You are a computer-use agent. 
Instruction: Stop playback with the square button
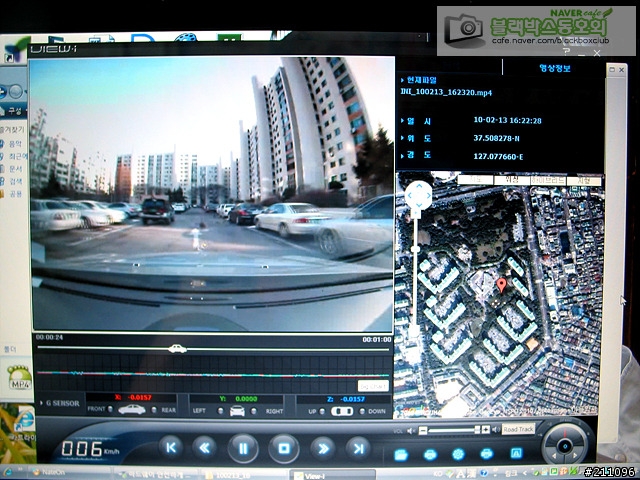(284, 449)
